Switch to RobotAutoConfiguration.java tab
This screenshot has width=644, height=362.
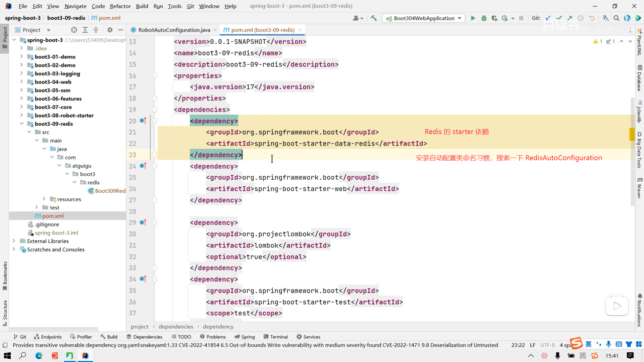tap(174, 30)
